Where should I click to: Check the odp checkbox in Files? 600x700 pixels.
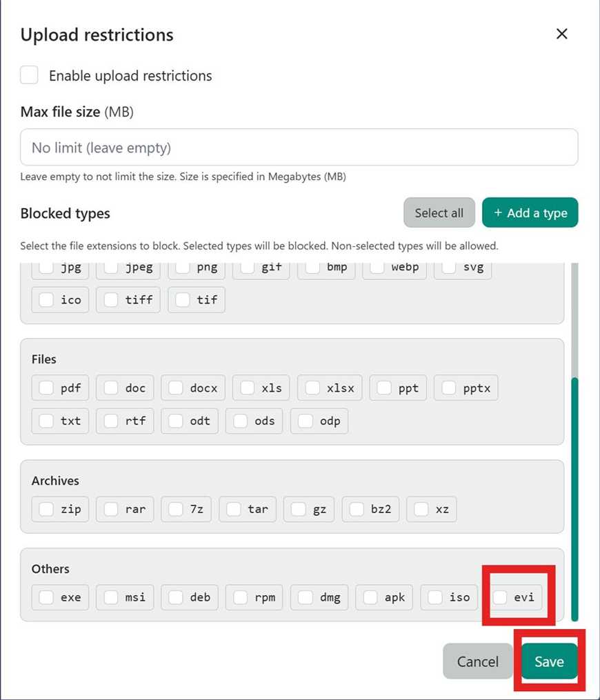pyautogui.click(x=306, y=421)
